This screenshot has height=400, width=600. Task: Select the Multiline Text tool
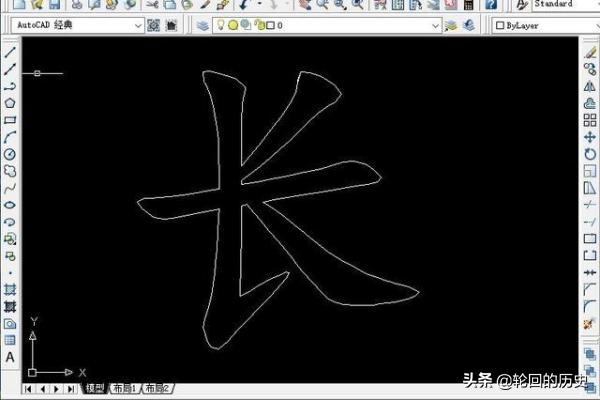[x=10, y=358]
